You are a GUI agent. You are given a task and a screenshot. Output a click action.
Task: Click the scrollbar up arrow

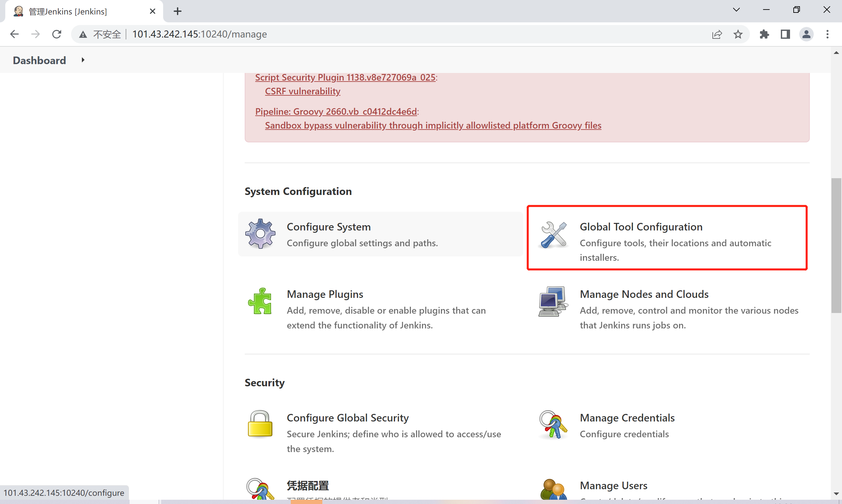tap(836, 53)
